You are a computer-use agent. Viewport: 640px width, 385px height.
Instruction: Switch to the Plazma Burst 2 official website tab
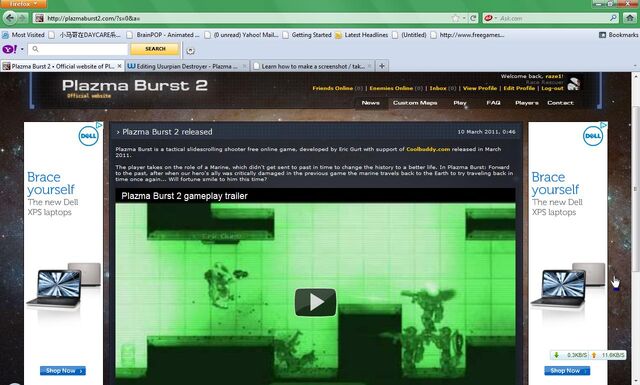click(x=62, y=66)
